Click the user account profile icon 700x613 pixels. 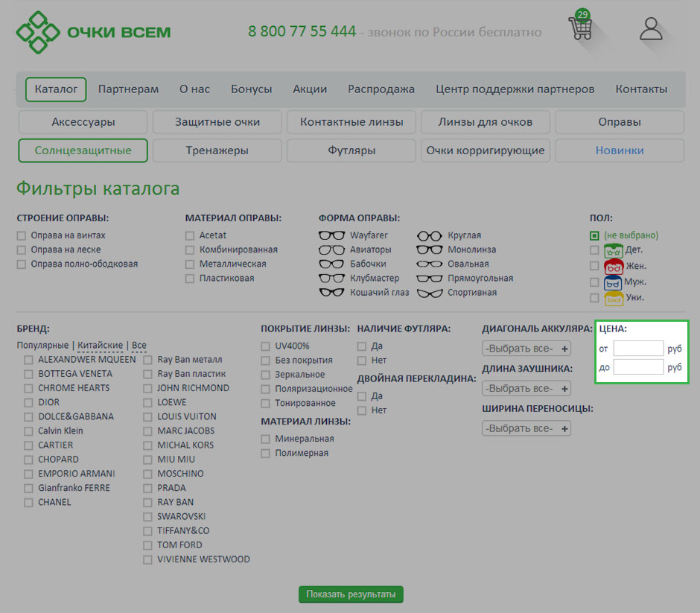[651, 29]
